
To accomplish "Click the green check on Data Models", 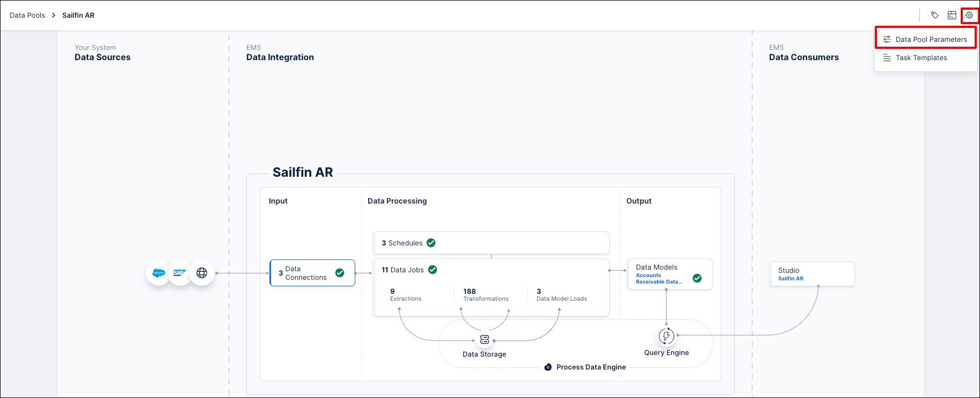I will coord(697,278).
